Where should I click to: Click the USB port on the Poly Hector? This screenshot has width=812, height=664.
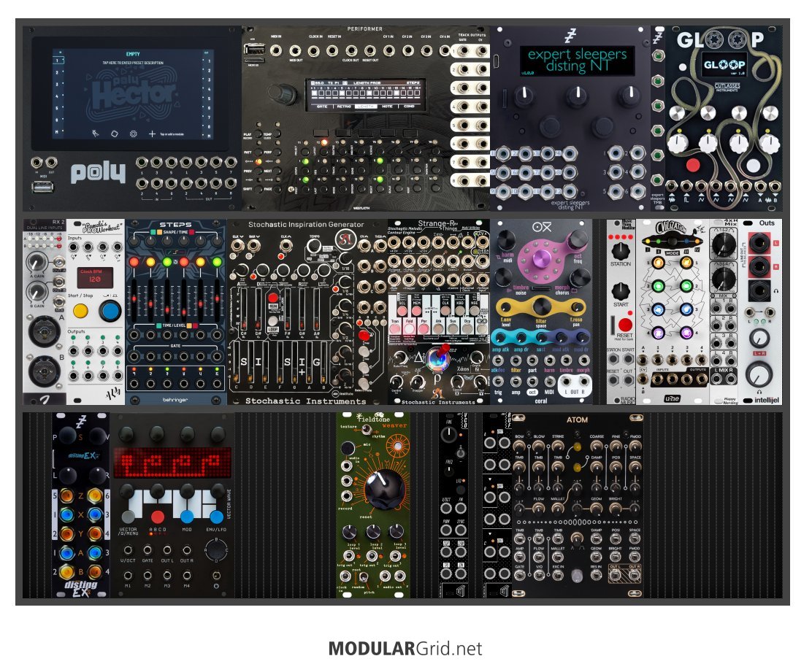click(x=43, y=186)
